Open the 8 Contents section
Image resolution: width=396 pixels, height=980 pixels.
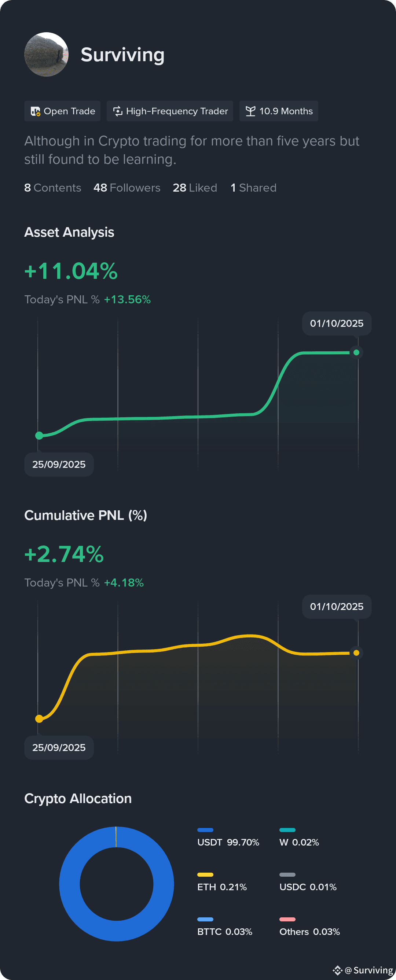coord(52,188)
